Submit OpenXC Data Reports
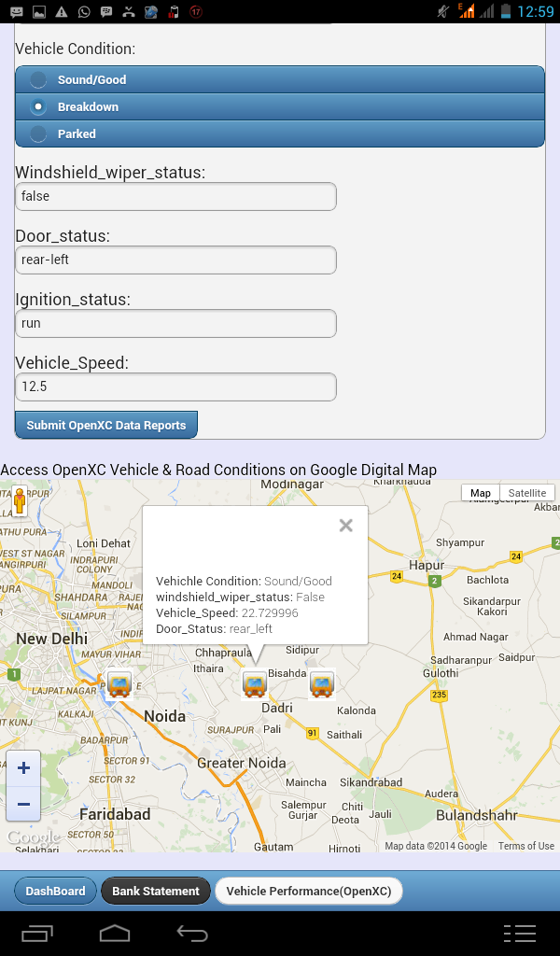560x956 pixels. pyautogui.click(x=106, y=425)
